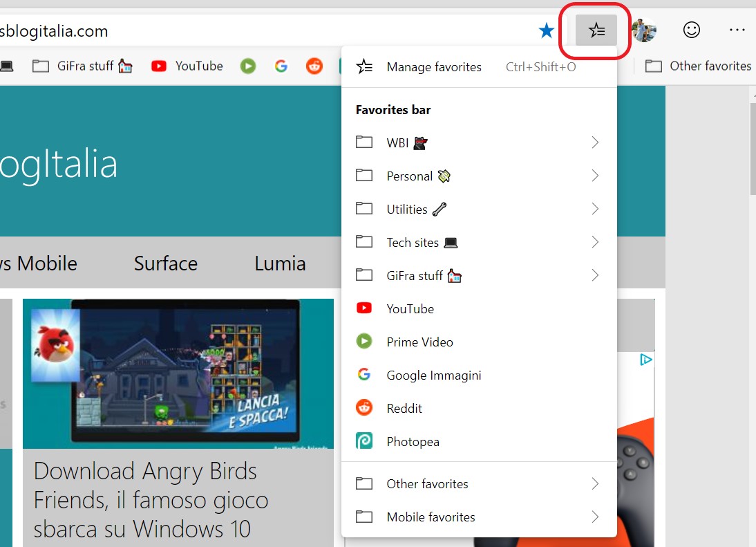
Task: Open the three-dot Settings and more menu
Action: 737,30
